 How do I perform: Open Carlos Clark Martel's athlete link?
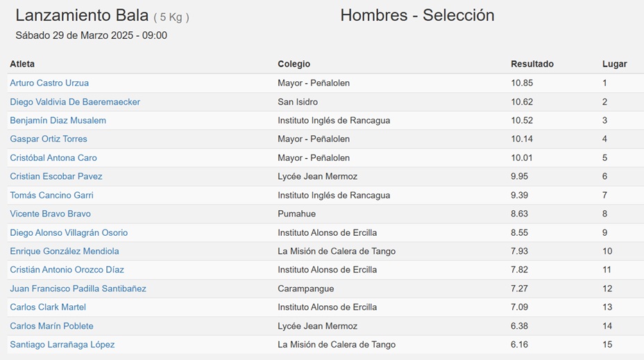click(48, 307)
